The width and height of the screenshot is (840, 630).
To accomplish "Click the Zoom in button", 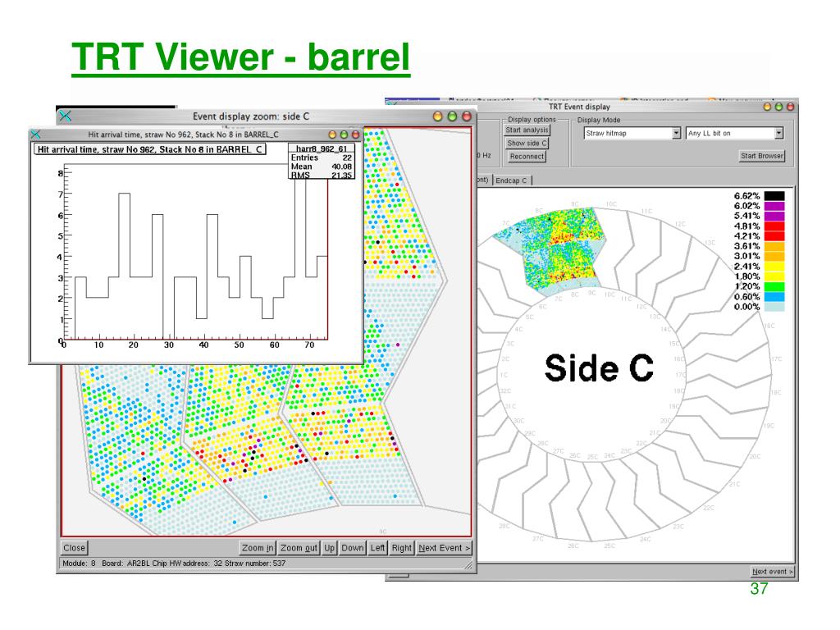I will click(x=258, y=547).
